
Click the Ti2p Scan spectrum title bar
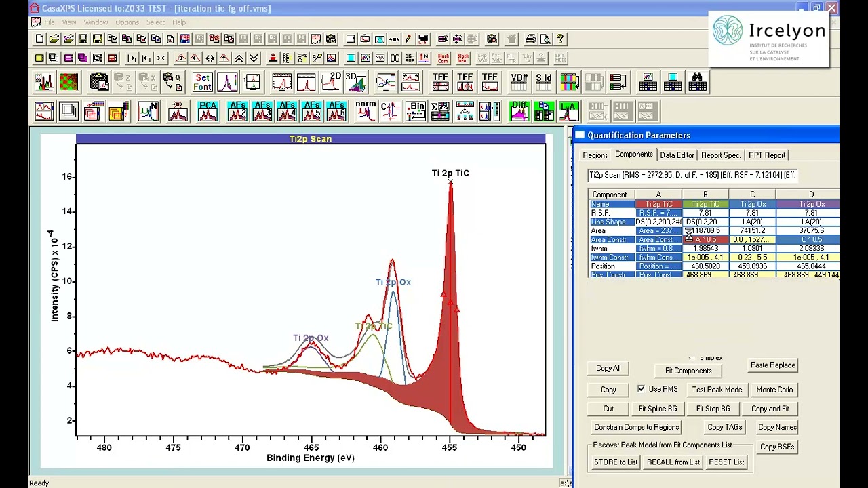(311, 139)
